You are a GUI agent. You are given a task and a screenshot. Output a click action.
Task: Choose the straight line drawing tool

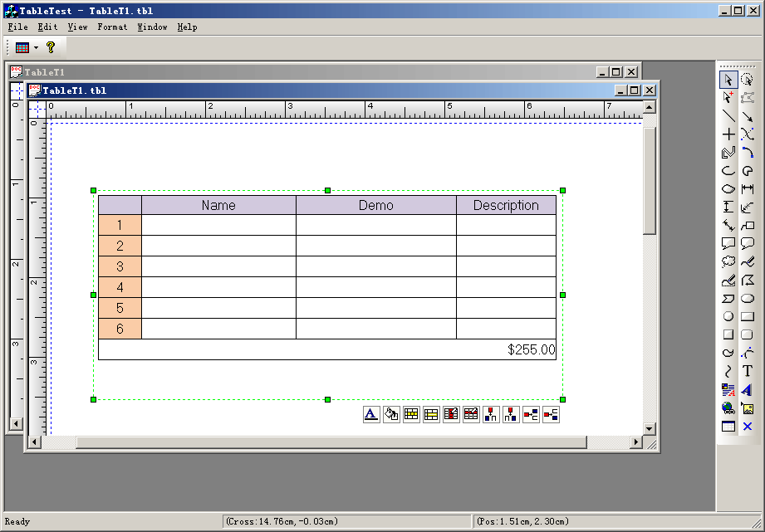(728, 116)
